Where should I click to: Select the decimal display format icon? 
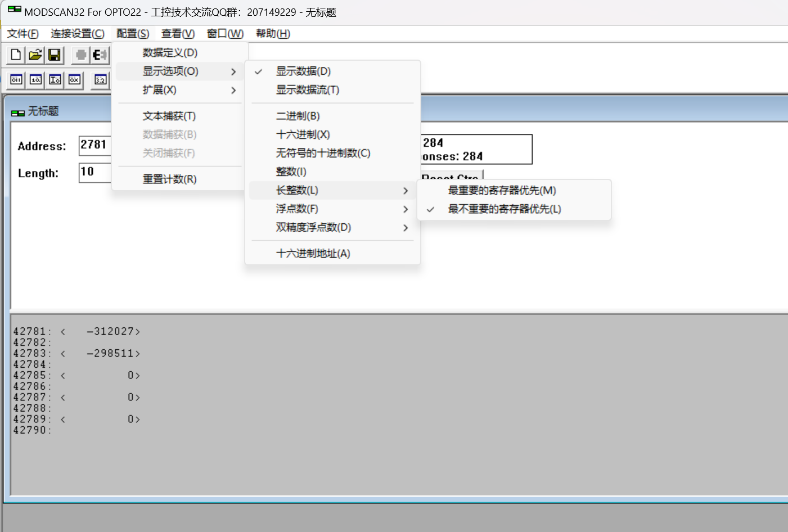tap(35, 80)
